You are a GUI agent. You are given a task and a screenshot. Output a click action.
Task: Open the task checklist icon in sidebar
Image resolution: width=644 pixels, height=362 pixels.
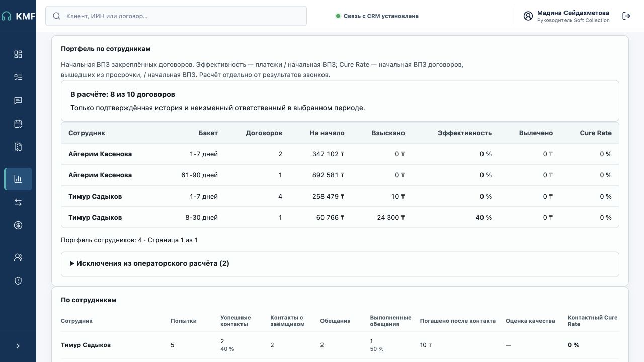[x=18, y=77]
